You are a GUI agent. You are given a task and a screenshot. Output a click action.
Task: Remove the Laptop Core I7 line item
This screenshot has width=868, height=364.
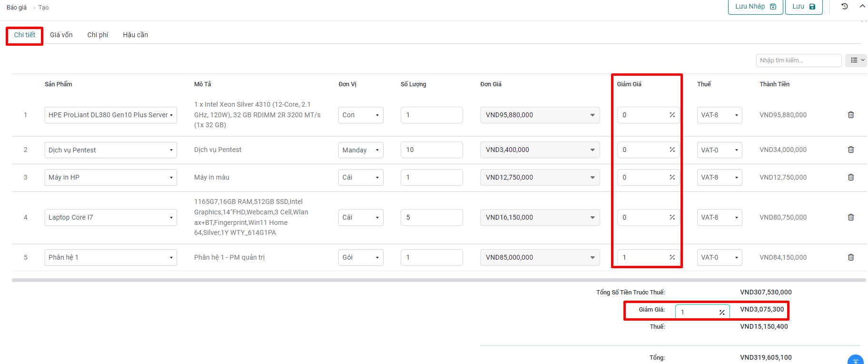(x=851, y=217)
